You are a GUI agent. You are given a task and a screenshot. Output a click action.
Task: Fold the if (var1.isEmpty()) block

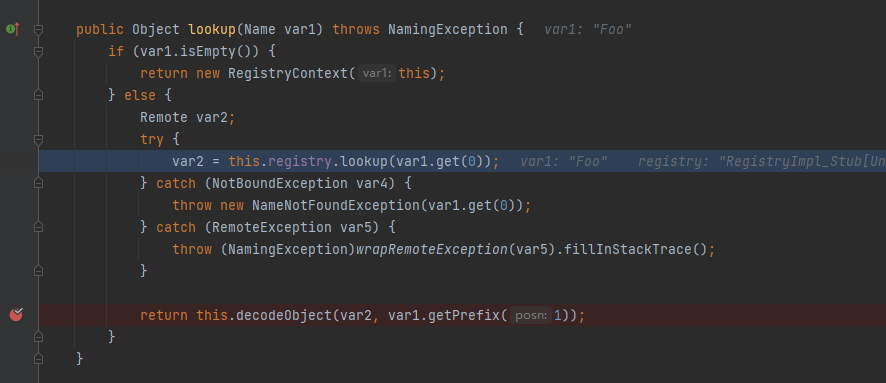pyautogui.click(x=38, y=52)
